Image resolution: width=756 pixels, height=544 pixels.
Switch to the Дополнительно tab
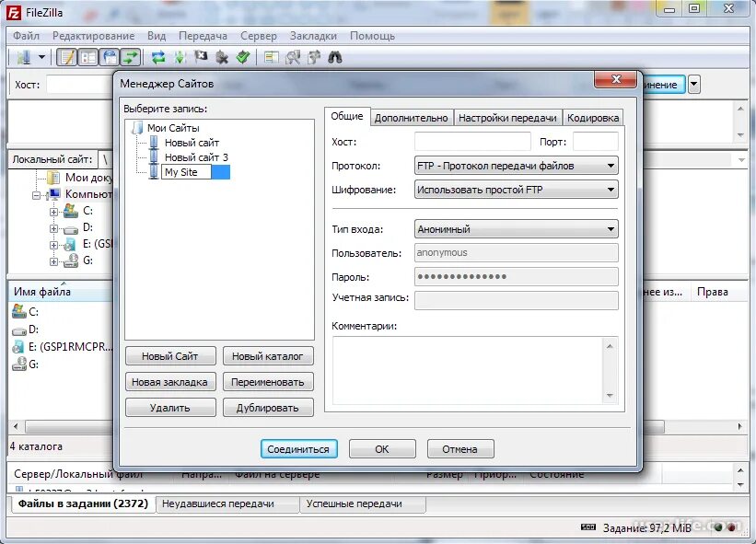coord(411,118)
